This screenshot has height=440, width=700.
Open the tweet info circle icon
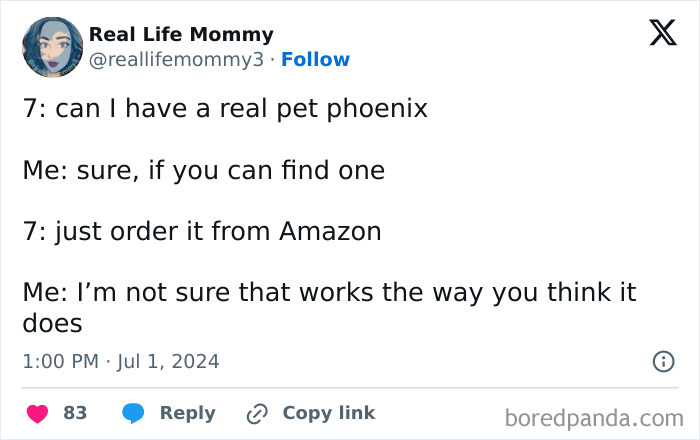[x=662, y=362]
